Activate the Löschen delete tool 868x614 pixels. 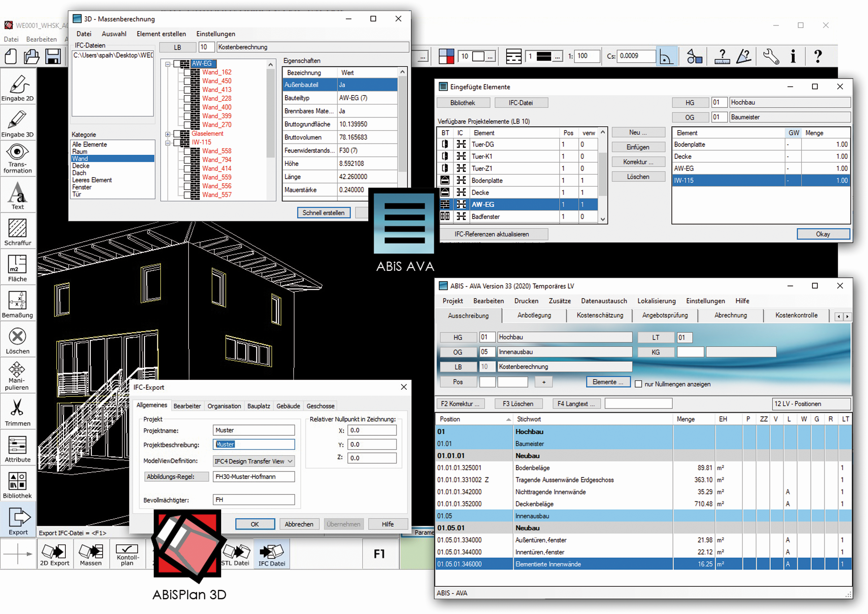(18, 340)
